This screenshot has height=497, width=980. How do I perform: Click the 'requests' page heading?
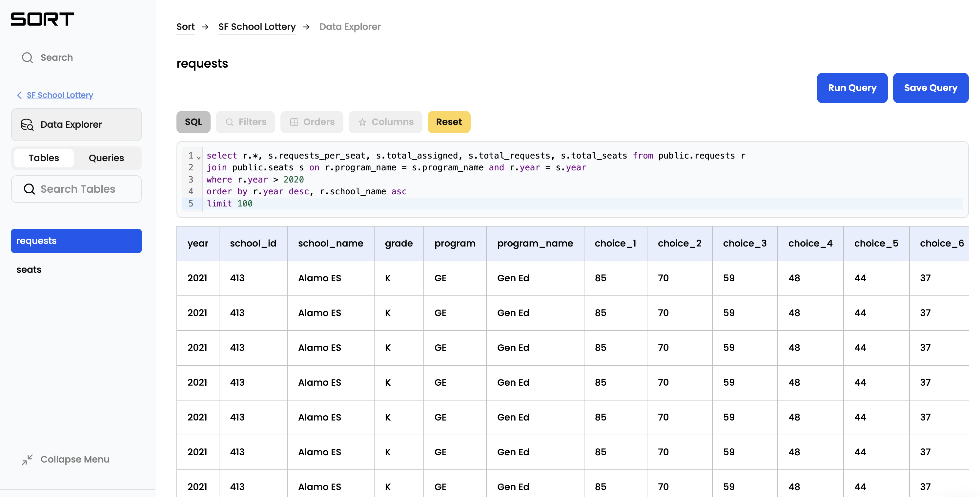tap(202, 64)
